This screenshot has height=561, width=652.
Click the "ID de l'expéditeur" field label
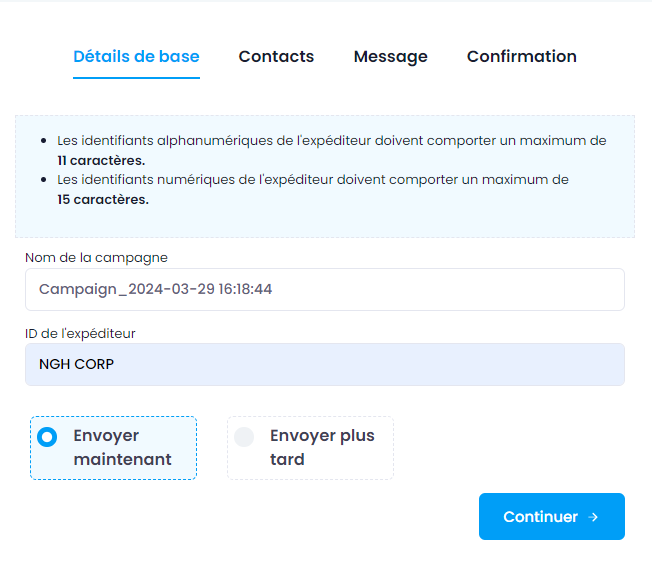(x=79, y=333)
